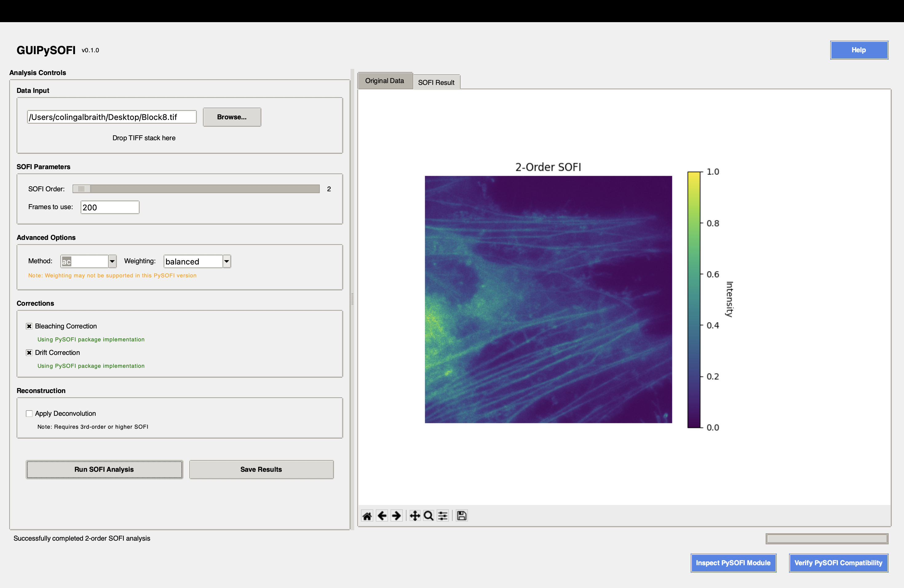Click the Save figure floppy disk icon
The width and height of the screenshot is (904, 588).
(462, 515)
